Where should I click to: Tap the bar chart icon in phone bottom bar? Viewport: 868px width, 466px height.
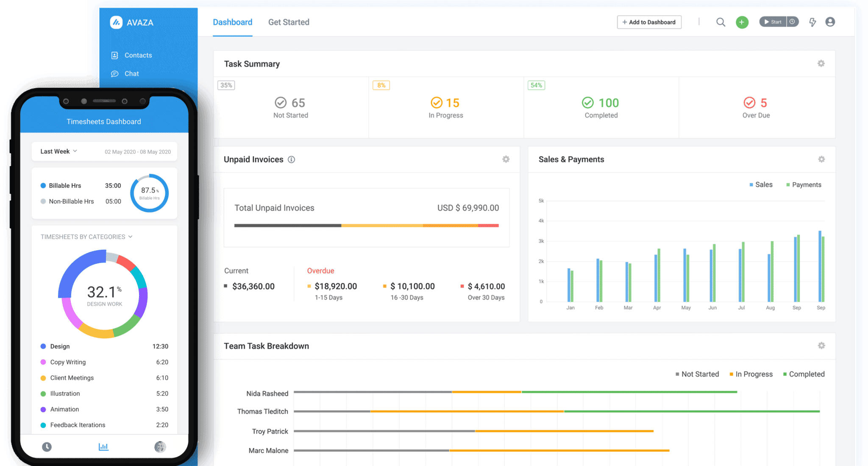click(103, 446)
